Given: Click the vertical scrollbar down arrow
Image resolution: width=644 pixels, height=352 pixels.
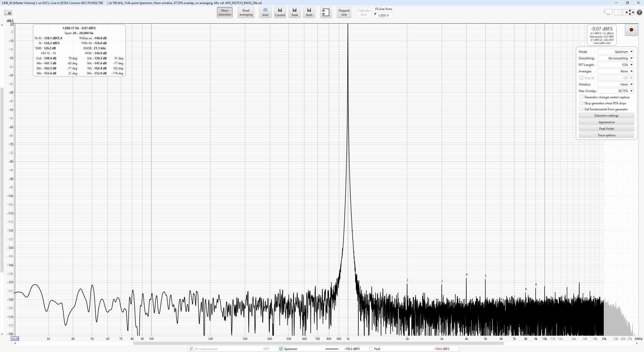Looking at the screenshot, I should tap(2, 334).
